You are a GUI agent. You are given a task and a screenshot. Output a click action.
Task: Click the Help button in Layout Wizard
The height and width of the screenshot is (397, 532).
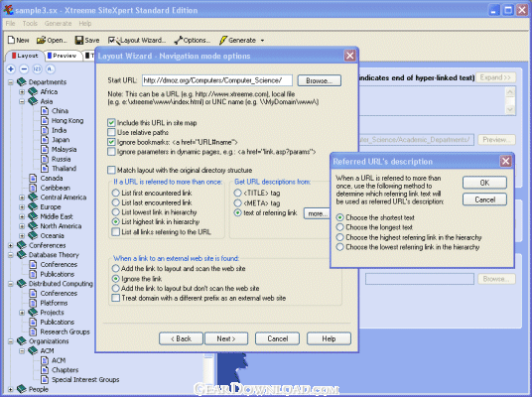329,338
